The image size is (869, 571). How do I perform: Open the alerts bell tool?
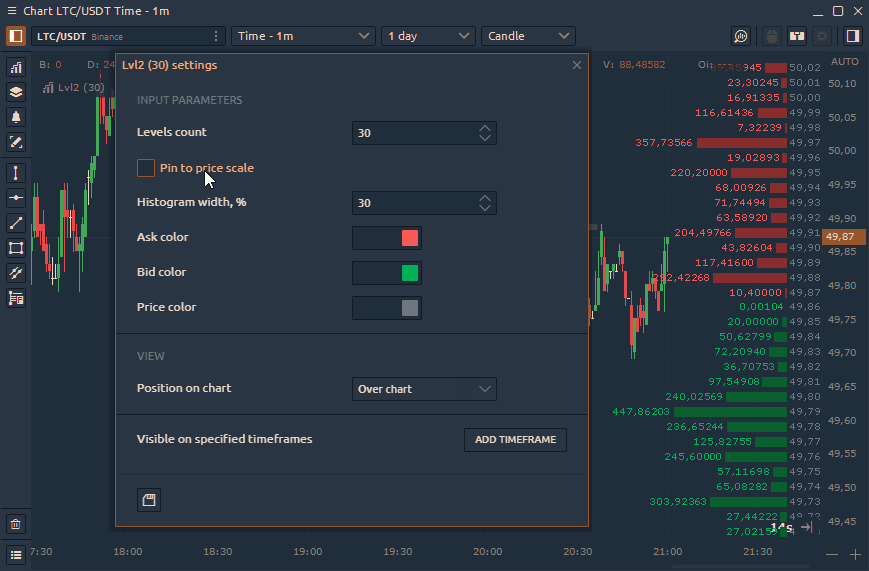tap(16, 117)
